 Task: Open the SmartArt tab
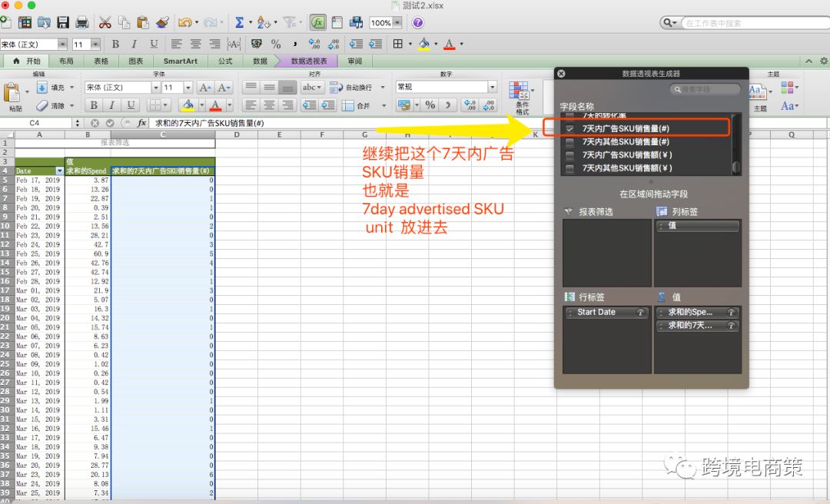point(181,61)
